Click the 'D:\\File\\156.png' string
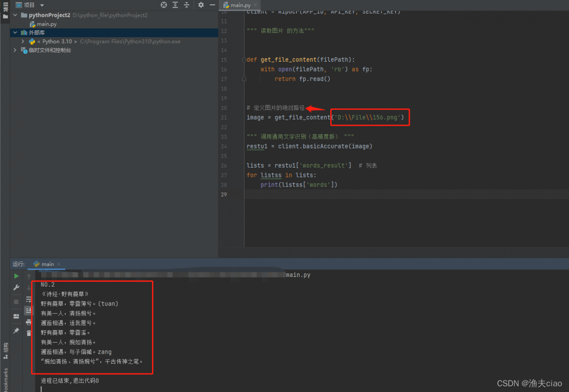Screen dimensions: 569x392 368,117
